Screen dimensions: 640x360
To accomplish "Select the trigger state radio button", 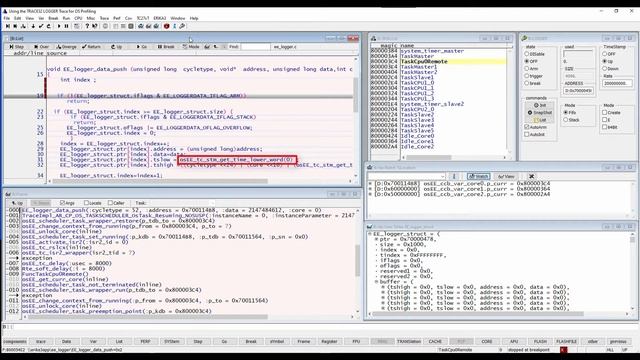I will click(527, 76).
